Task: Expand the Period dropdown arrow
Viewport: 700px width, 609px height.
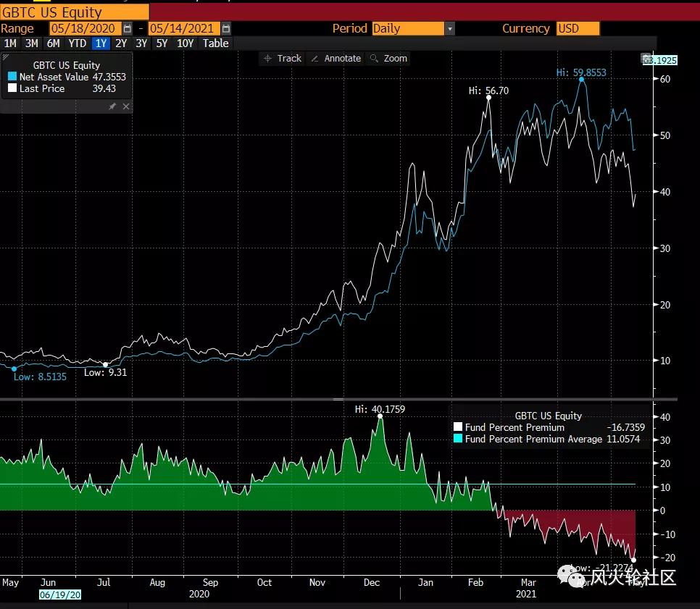Action: (450, 28)
